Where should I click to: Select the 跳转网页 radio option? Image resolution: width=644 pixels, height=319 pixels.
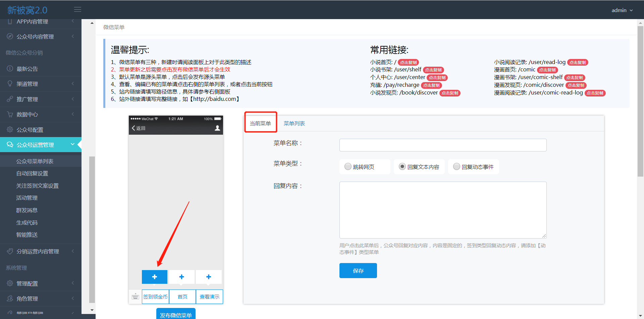click(348, 167)
